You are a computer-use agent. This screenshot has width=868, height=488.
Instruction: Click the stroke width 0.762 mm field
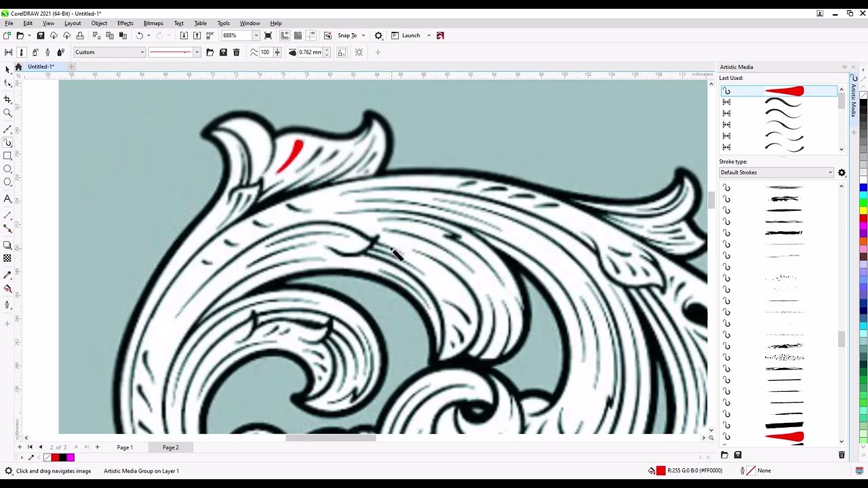(x=311, y=52)
